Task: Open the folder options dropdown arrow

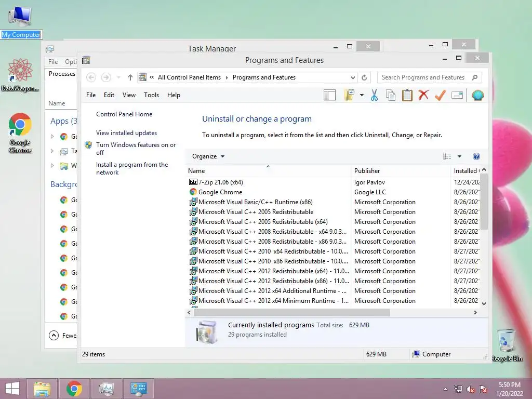Action: 362,96
